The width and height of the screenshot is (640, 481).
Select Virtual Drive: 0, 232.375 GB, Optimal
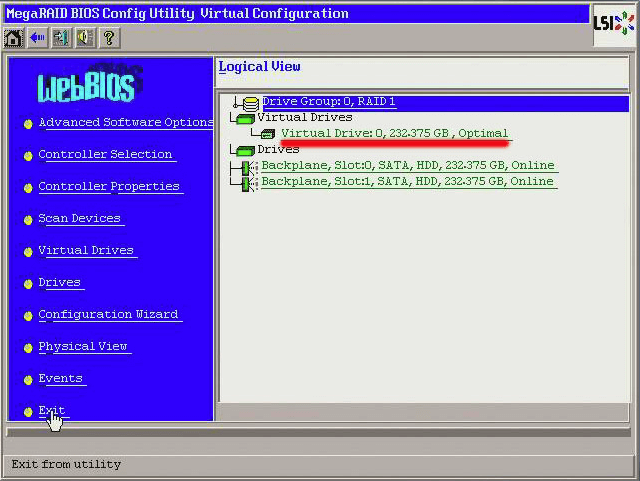click(394, 134)
